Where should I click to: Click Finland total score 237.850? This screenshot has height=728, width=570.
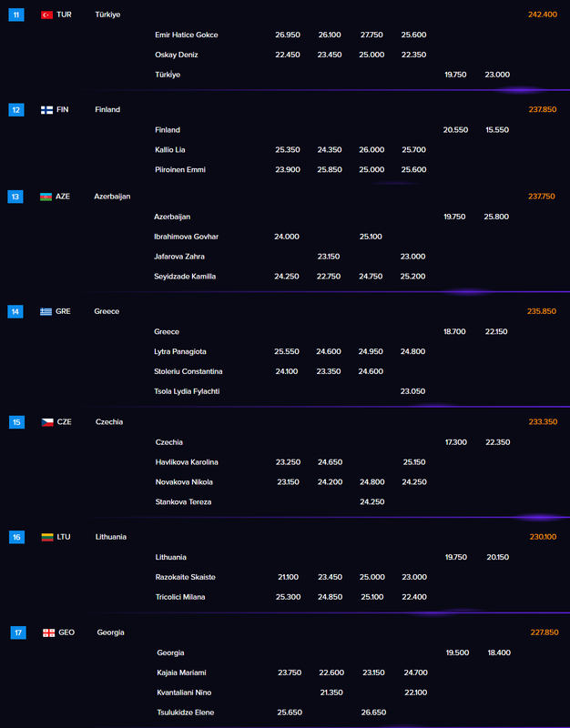click(x=543, y=109)
